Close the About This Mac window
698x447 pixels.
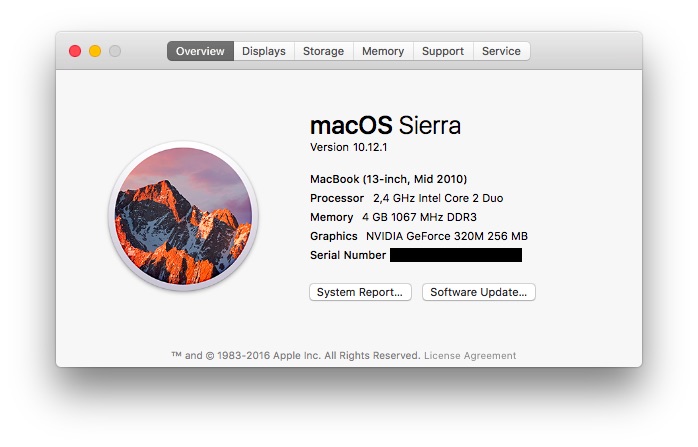[x=75, y=51]
